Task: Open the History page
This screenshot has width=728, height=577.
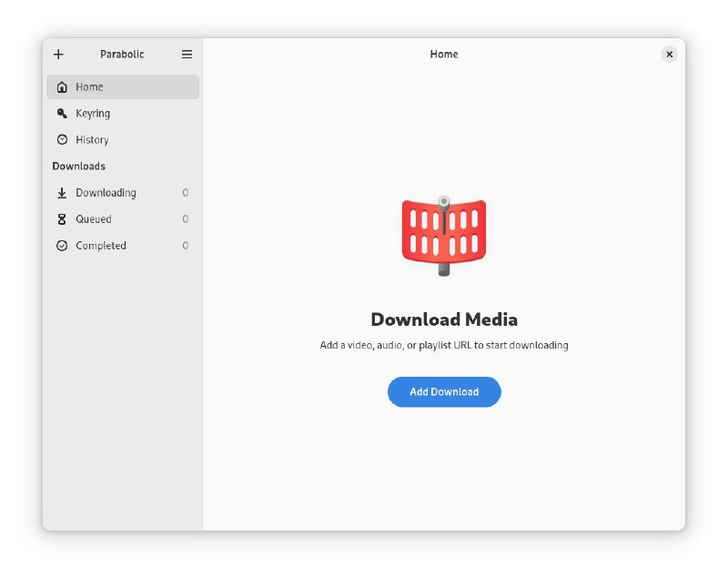Action: pyautogui.click(x=92, y=140)
